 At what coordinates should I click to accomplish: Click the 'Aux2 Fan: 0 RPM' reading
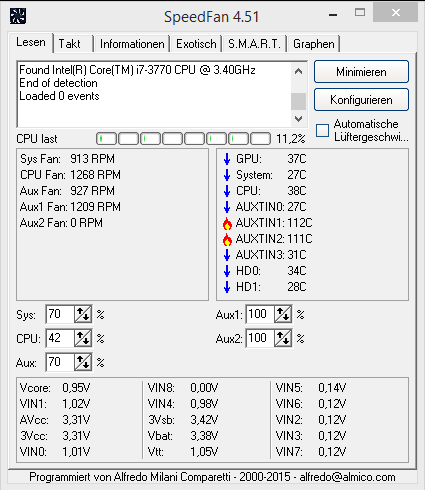pos(61,223)
